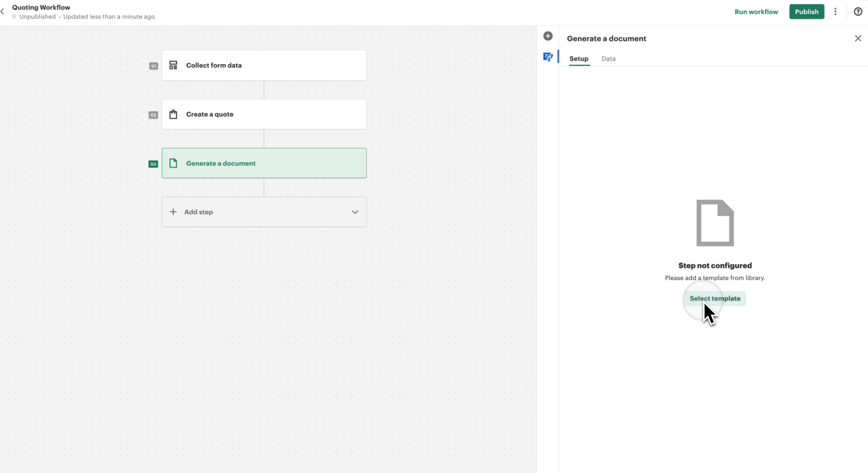The width and height of the screenshot is (868, 473).
Task: Select the highlighted Generate a document step node
Action: pyautogui.click(x=264, y=163)
